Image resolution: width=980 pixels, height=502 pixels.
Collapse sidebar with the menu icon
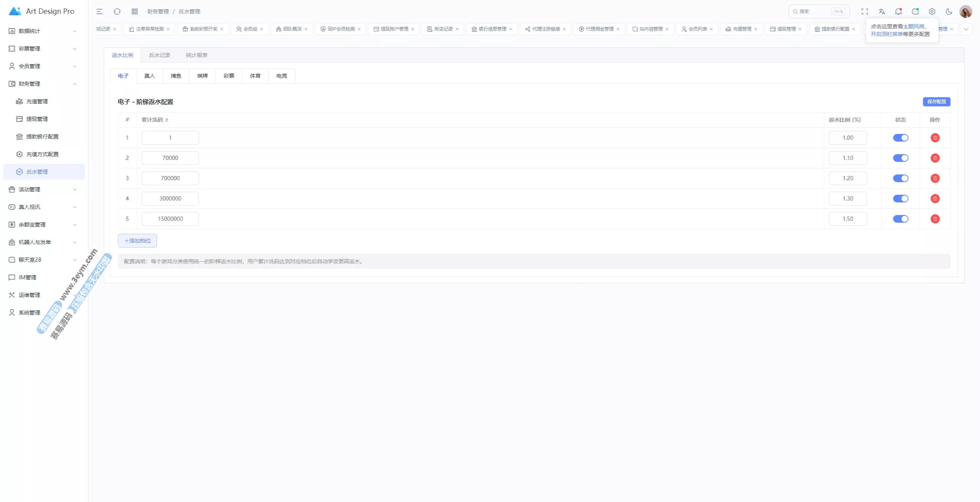[x=100, y=11]
